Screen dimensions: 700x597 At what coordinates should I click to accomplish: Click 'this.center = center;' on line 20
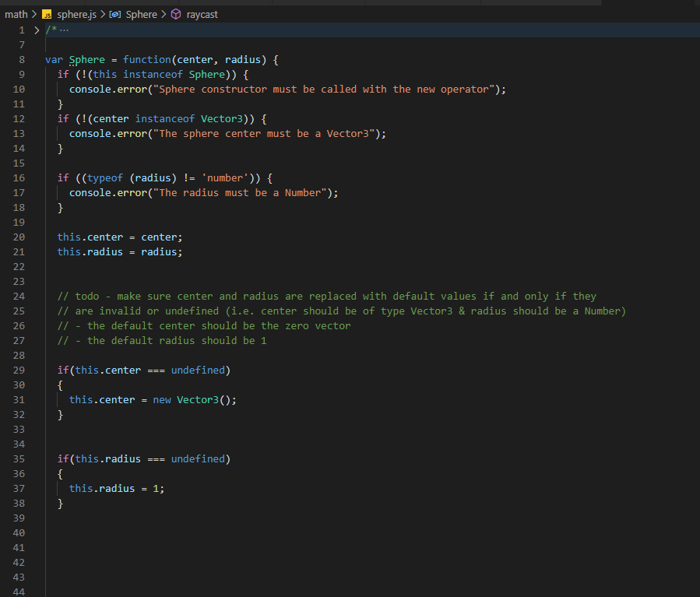click(120, 237)
